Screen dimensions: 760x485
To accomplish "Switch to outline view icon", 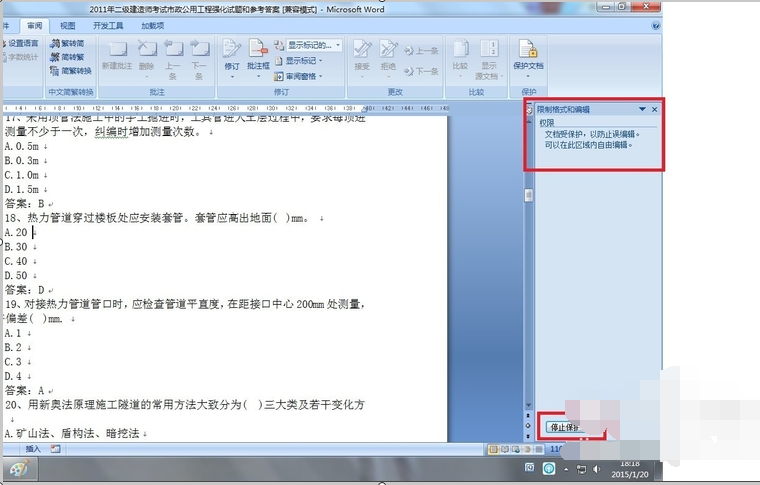I will pos(527,449).
